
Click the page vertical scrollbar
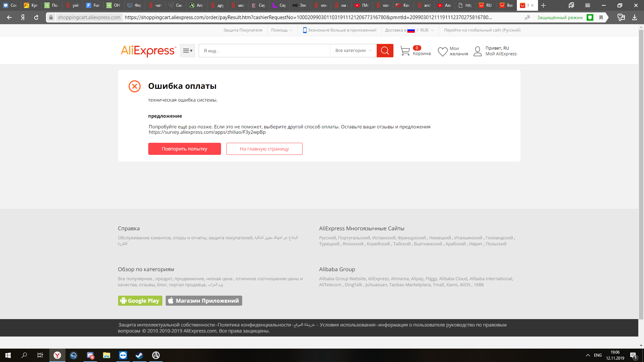[x=641, y=174]
